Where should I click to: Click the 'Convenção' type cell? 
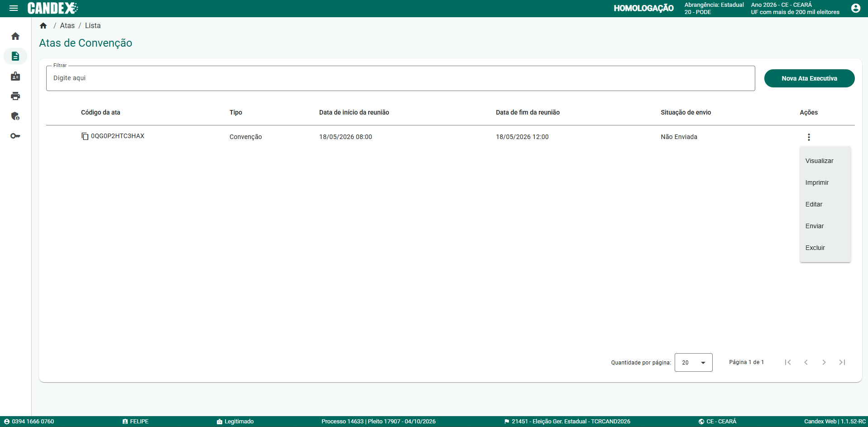pyautogui.click(x=245, y=137)
